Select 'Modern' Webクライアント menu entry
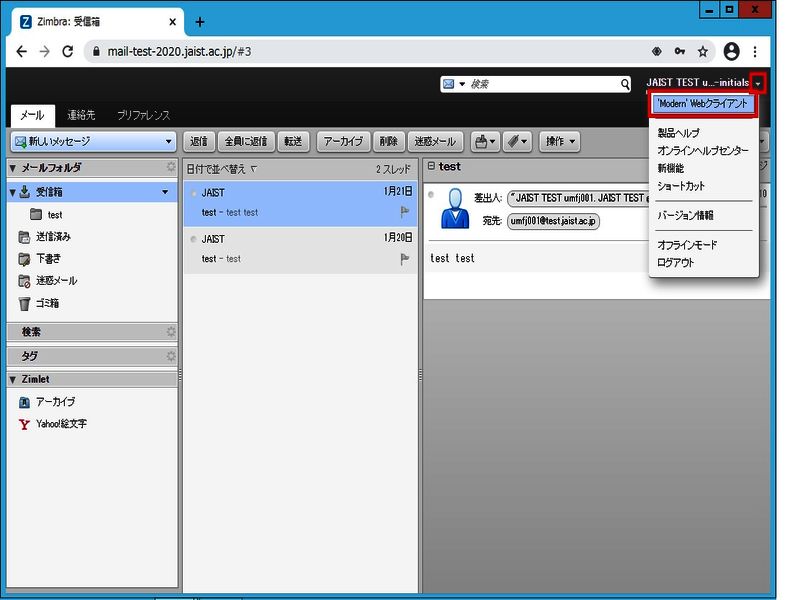 703,104
